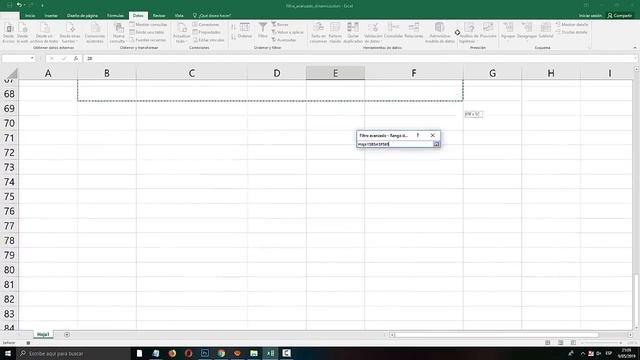Open the Fórmulas tab
Viewport: 640px width, 360px height.
tap(115, 16)
